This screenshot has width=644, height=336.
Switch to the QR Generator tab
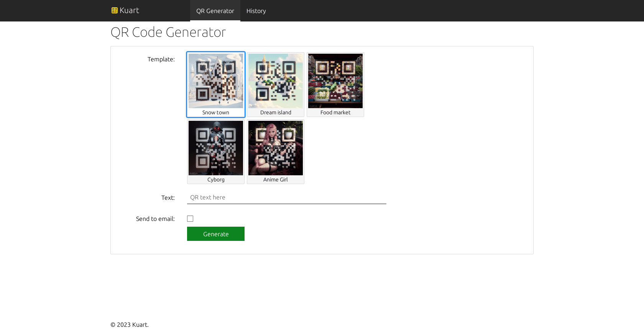(x=215, y=11)
